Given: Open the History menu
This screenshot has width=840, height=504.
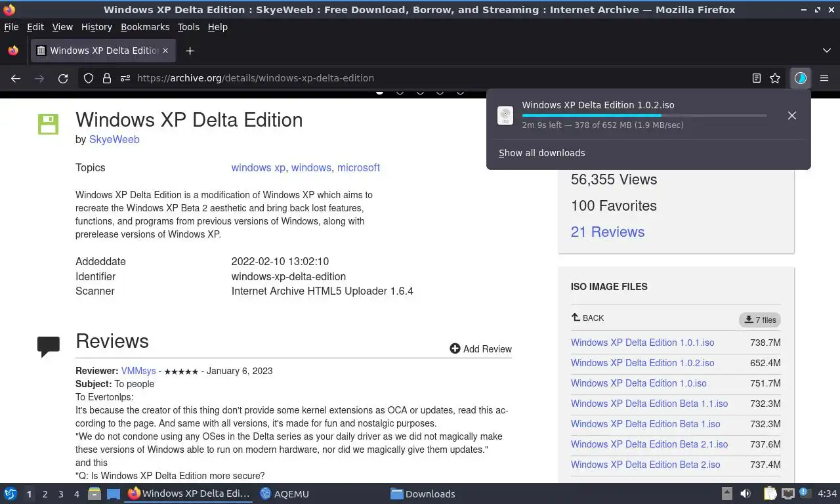Looking at the screenshot, I should coord(96,27).
